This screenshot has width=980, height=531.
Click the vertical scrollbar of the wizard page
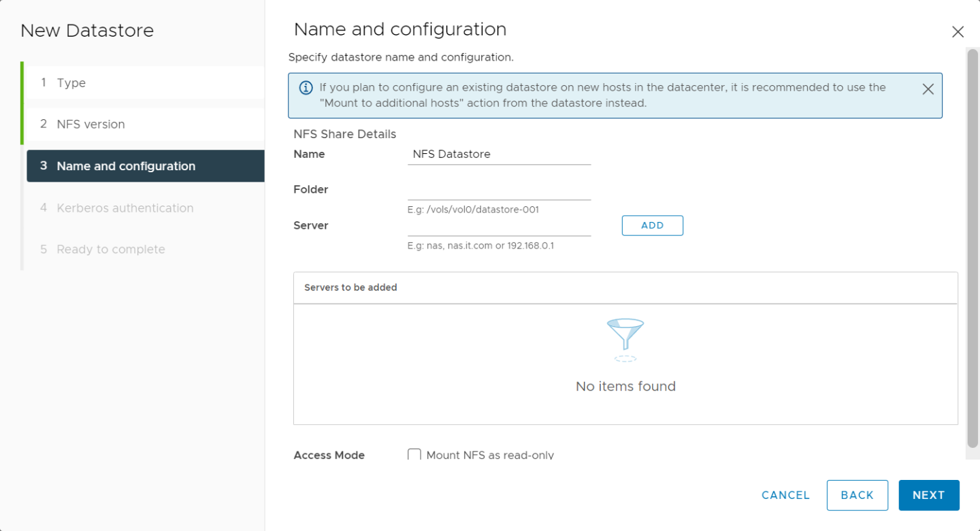point(972,245)
